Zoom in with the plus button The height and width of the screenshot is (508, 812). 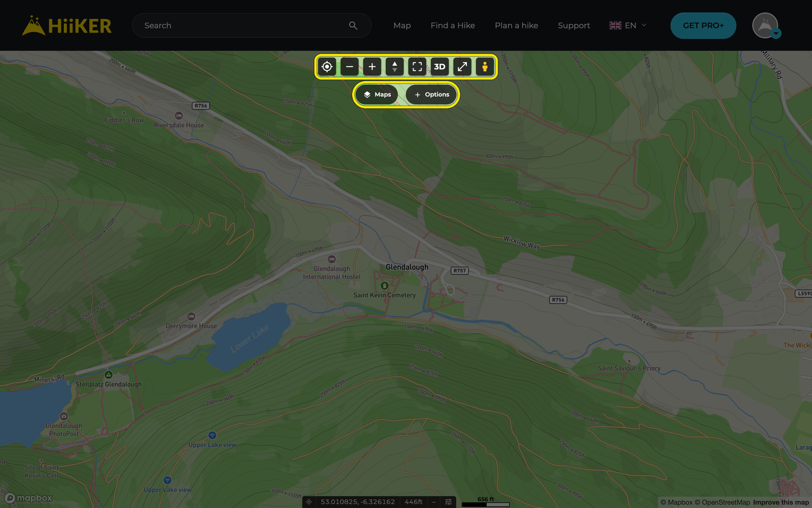[x=372, y=67]
